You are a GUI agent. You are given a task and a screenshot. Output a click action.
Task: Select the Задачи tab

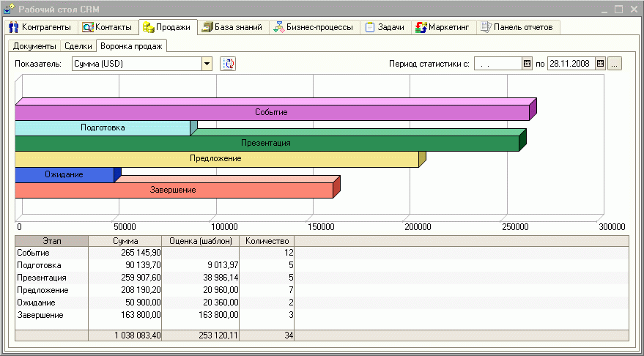(385, 27)
